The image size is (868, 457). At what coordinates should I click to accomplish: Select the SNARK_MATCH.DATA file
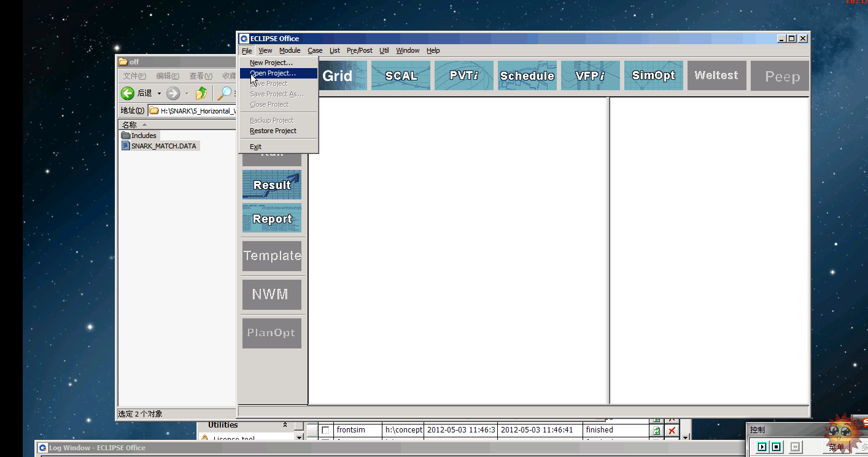(160, 146)
